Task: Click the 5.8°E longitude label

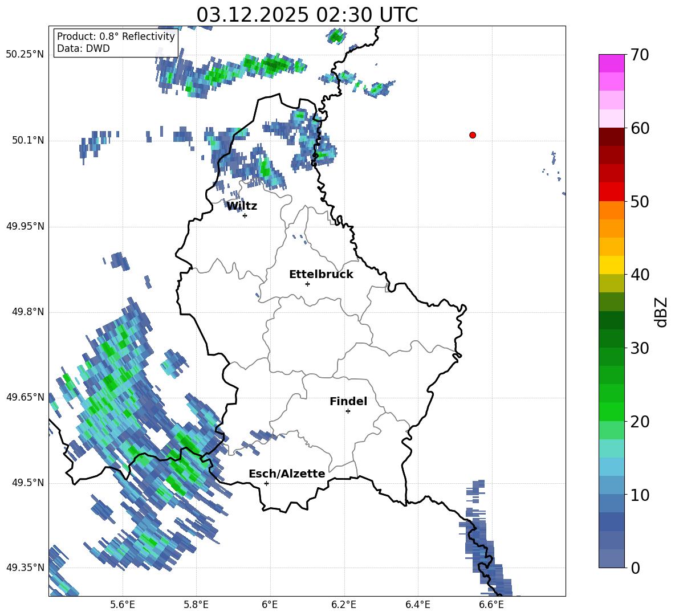Action: 196,605
